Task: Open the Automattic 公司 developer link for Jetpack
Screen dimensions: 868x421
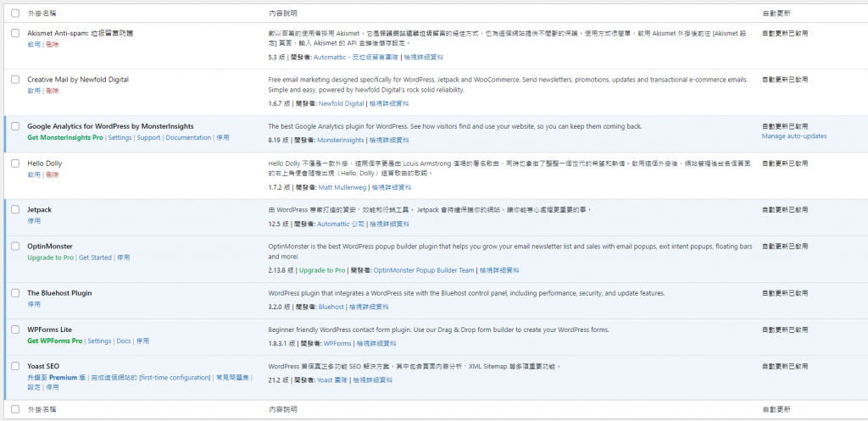Action: (341, 224)
